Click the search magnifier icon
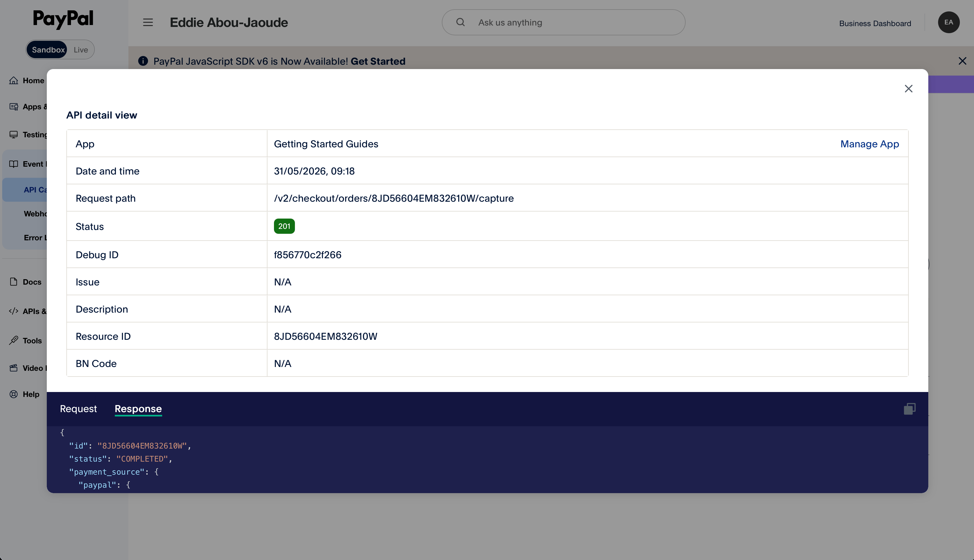Viewport: 974px width, 560px height. [x=460, y=22]
